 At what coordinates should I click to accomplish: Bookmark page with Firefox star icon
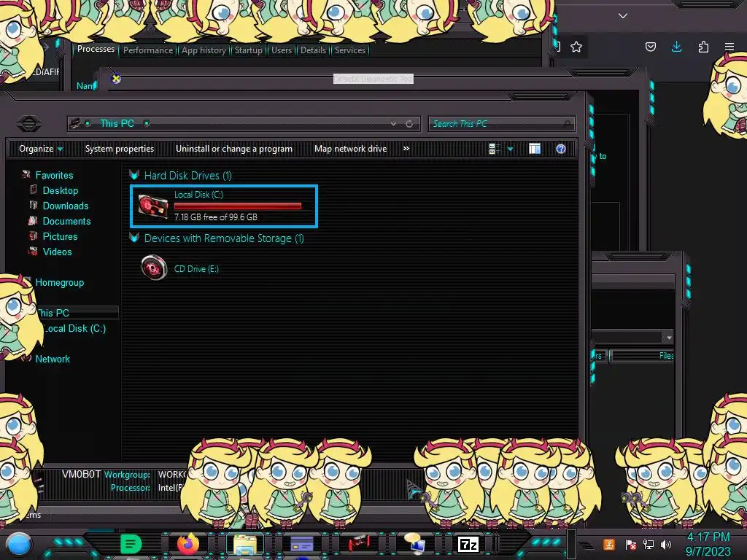[x=576, y=47]
